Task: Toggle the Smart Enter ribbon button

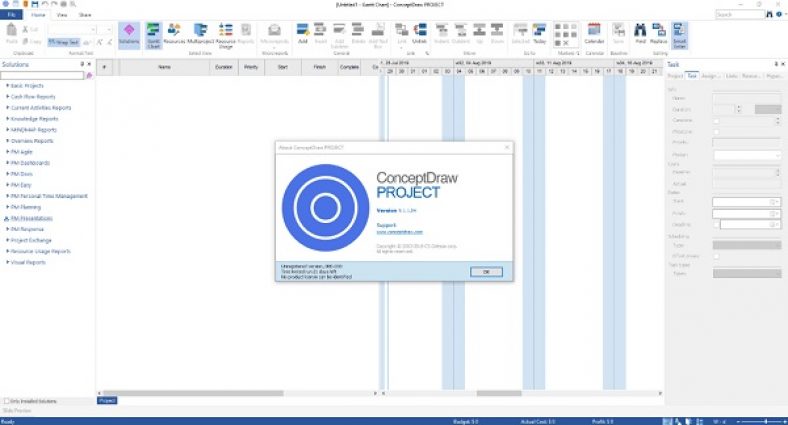Action: click(x=679, y=35)
